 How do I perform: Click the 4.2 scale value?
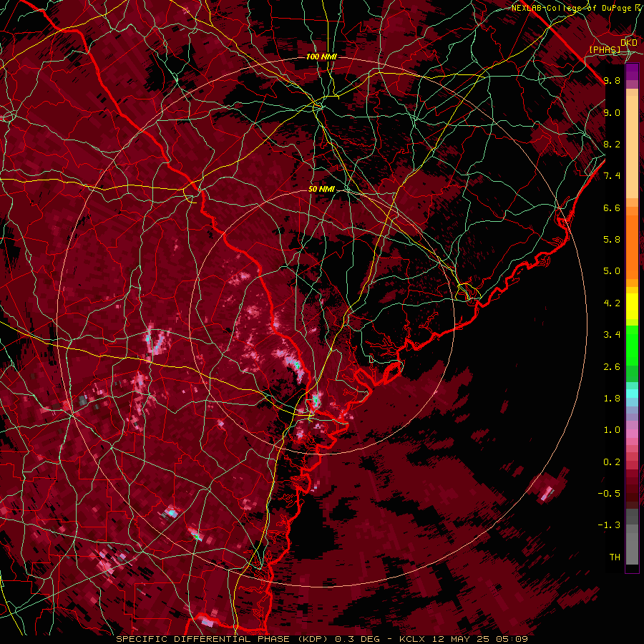[x=612, y=303]
